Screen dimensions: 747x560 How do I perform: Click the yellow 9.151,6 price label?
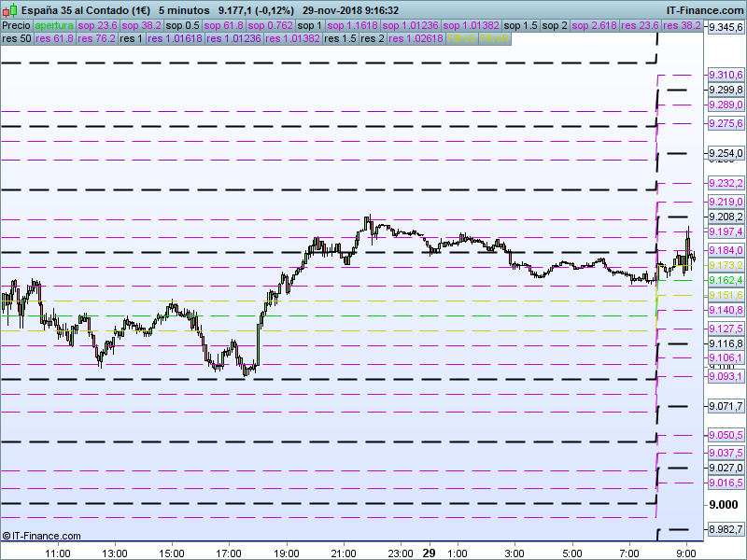[x=726, y=295]
